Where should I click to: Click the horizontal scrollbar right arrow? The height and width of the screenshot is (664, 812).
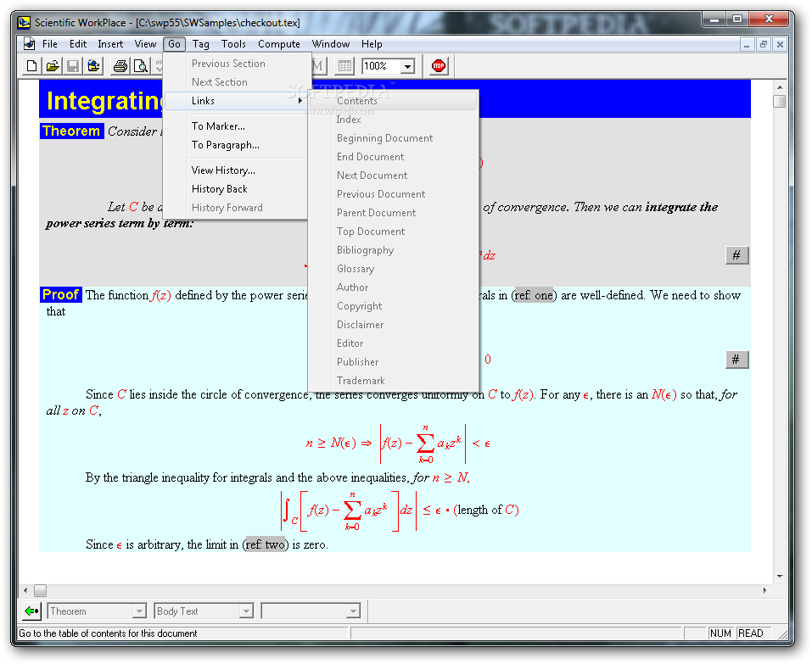click(x=764, y=590)
